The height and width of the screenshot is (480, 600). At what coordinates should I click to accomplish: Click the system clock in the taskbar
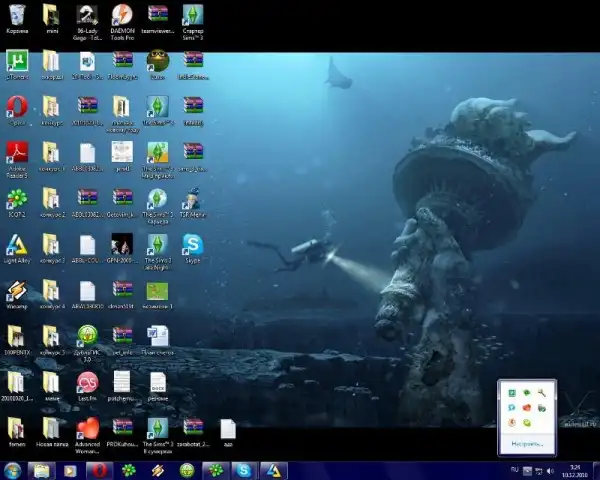574,470
